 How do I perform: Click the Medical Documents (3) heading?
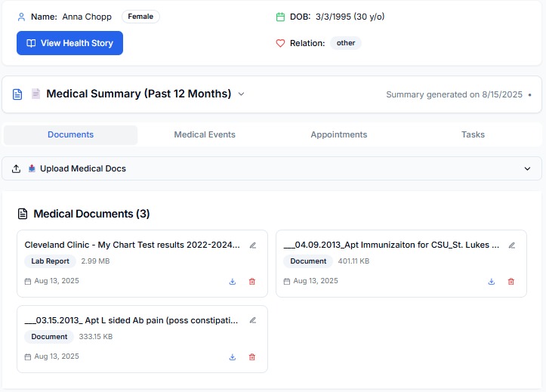[91, 214]
